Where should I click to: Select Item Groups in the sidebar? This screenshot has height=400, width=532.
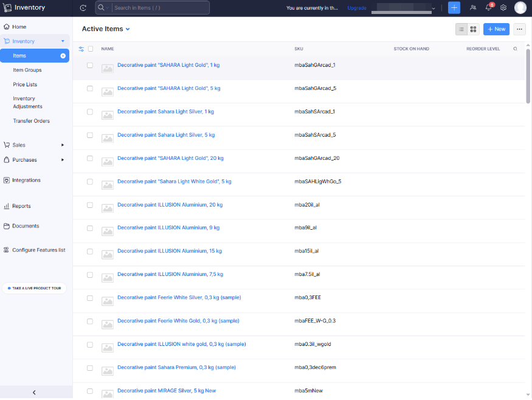(x=29, y=70)
